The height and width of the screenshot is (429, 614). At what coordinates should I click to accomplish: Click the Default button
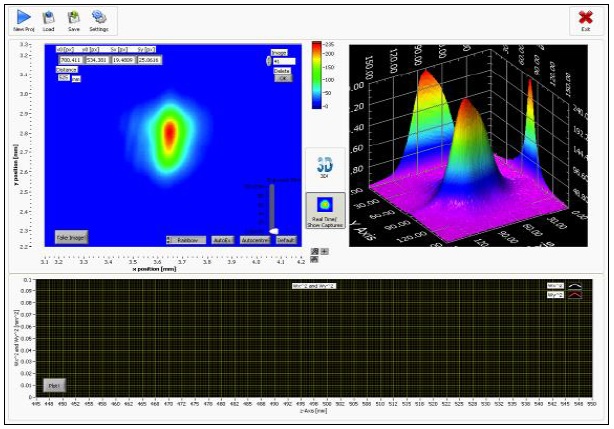[286, 240]
